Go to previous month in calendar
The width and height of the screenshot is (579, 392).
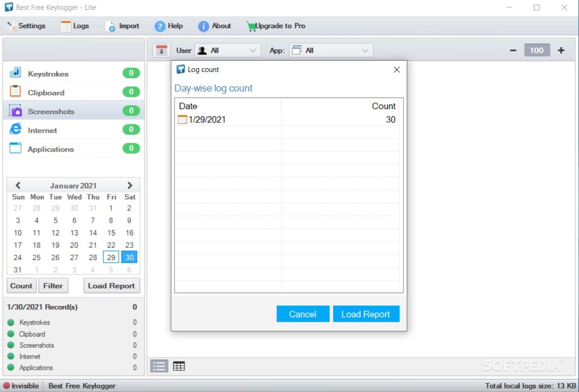coord(18,185)
